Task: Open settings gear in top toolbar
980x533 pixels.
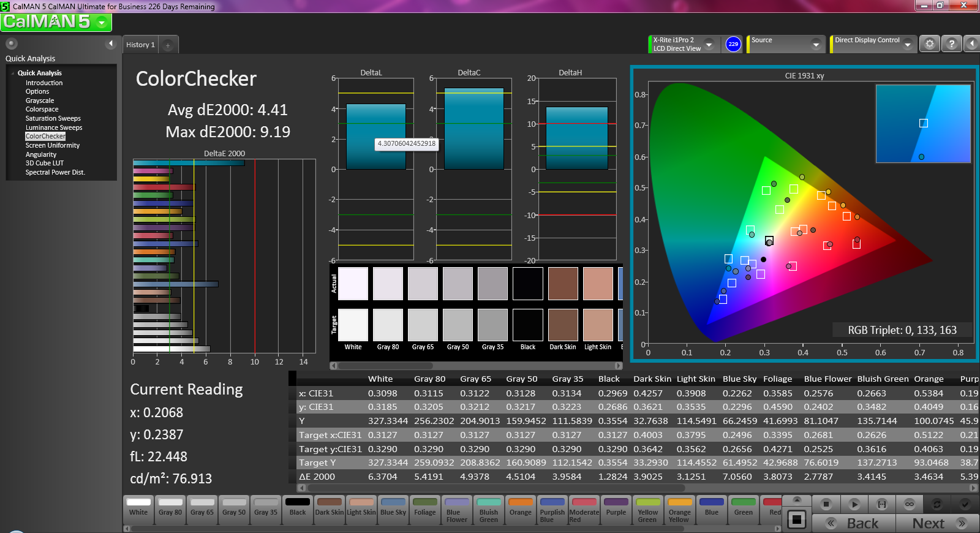Action: (930, 44)
